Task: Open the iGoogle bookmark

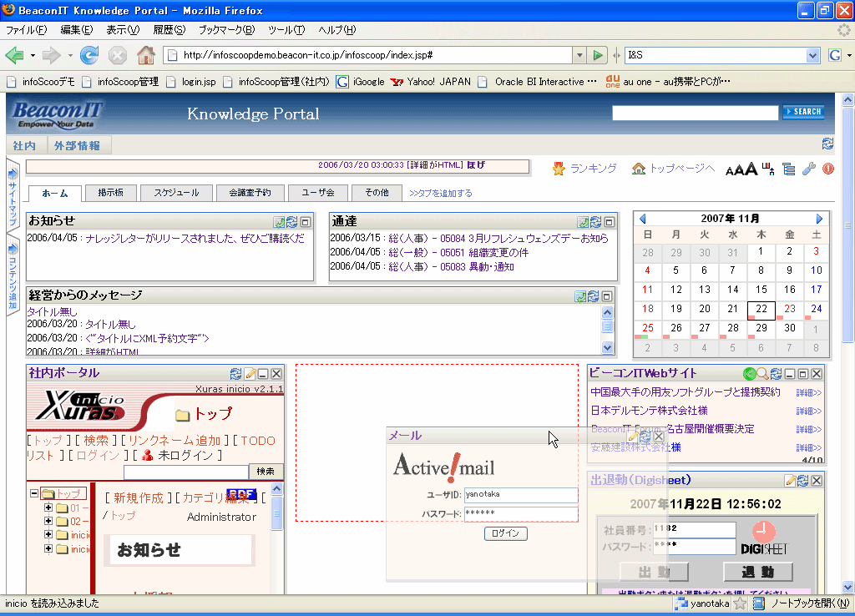Action: (x=360, y=82)
